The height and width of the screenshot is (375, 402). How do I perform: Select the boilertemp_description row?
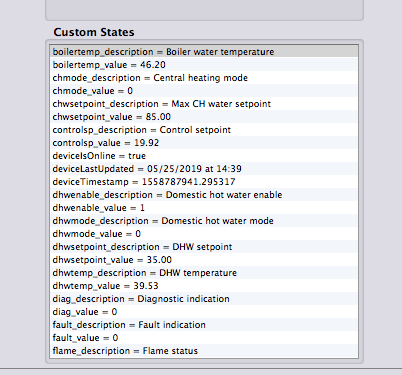click(204, 52)
